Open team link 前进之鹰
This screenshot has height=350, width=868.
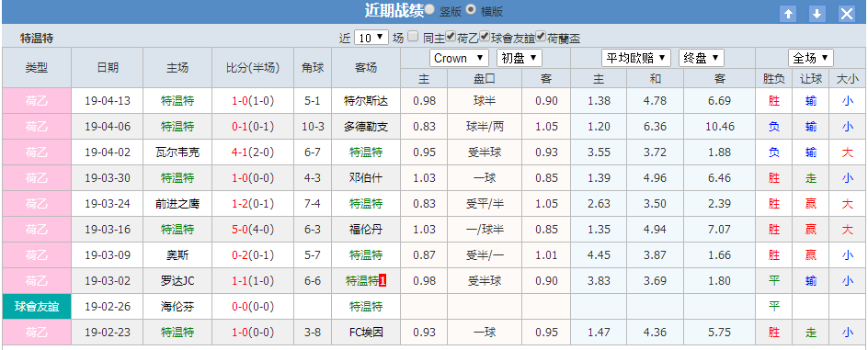tap(177, 204)
